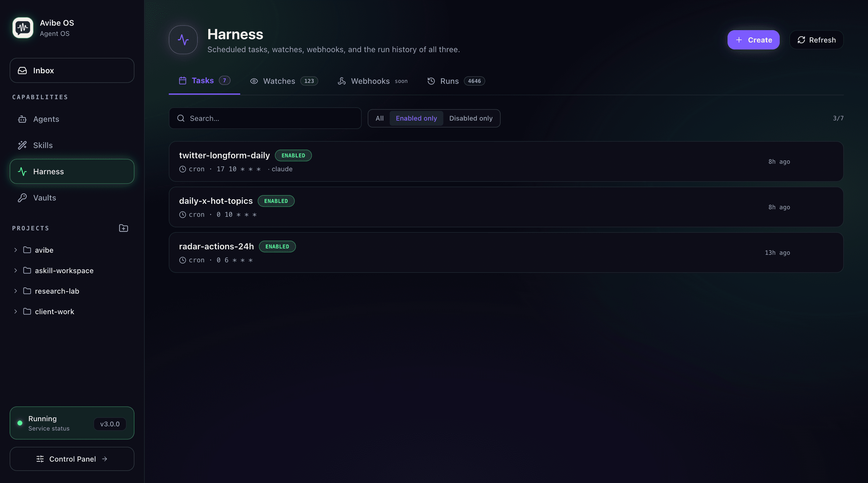Viewport: 868px width, 483px height.
Task: Open Vaults via its key icon
Action: (22, 198)
